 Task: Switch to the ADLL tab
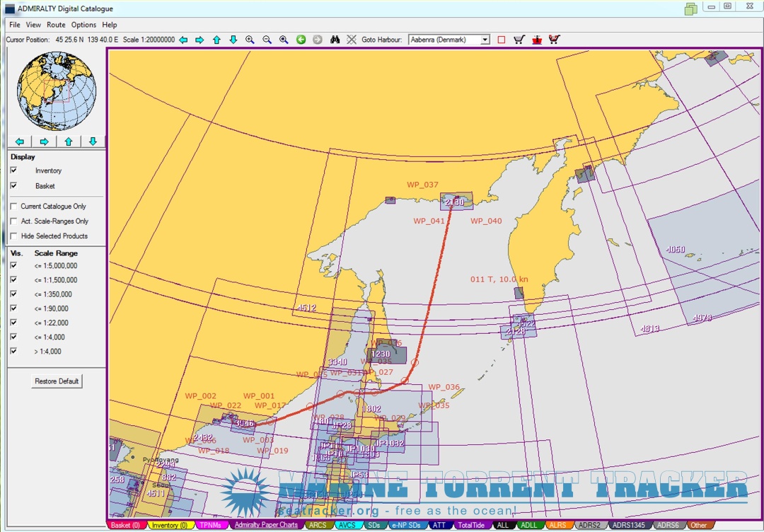click(x=528, y=525)
